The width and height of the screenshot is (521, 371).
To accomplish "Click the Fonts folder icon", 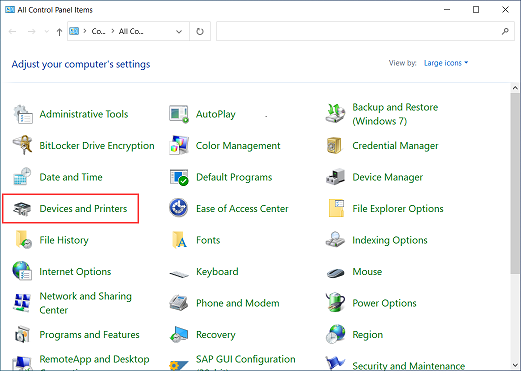I will point(179,240).
